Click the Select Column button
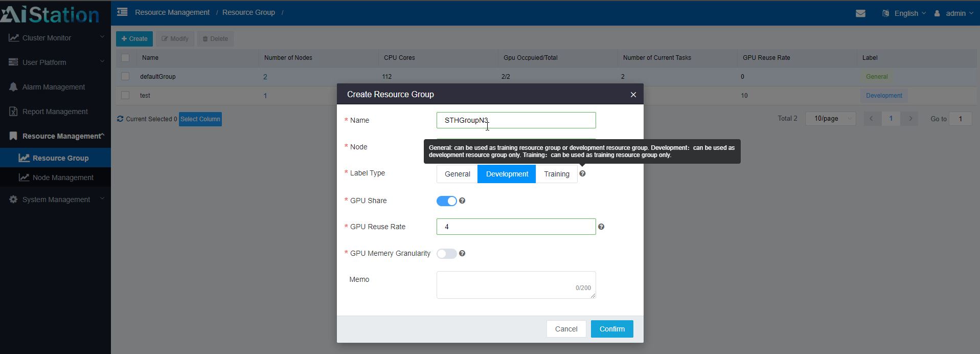The image size is (980, 354). point(200,119)
